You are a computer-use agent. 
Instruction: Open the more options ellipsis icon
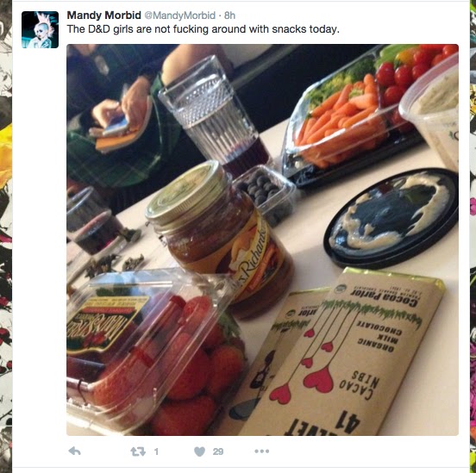point(262,451)
